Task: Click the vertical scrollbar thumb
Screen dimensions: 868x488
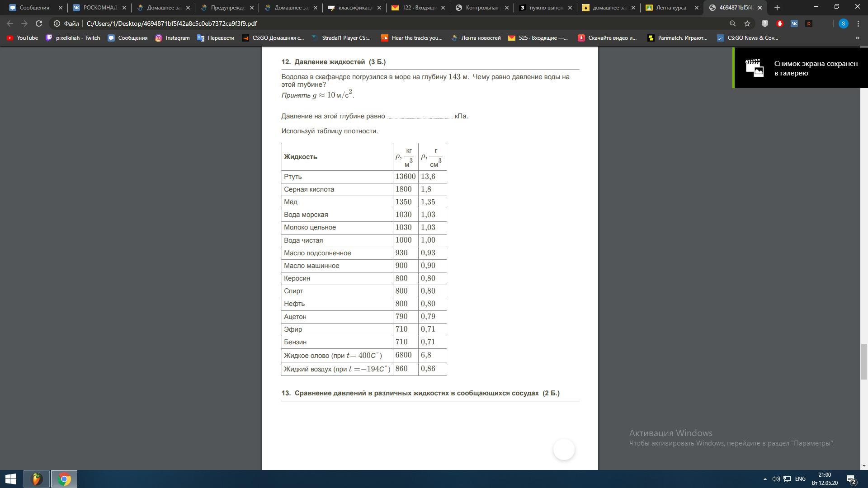Action: tap(864, 361)
